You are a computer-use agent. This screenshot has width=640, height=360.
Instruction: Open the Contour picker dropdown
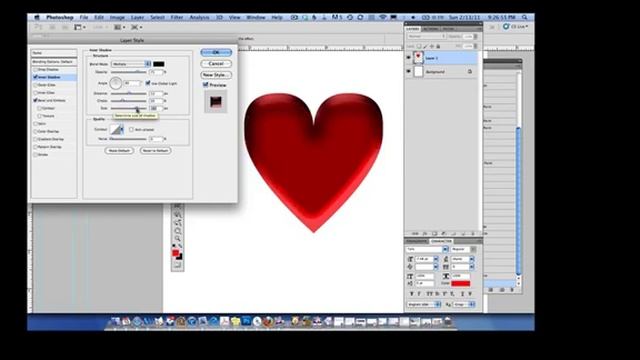pyautogui.click(x=122, y=129)
